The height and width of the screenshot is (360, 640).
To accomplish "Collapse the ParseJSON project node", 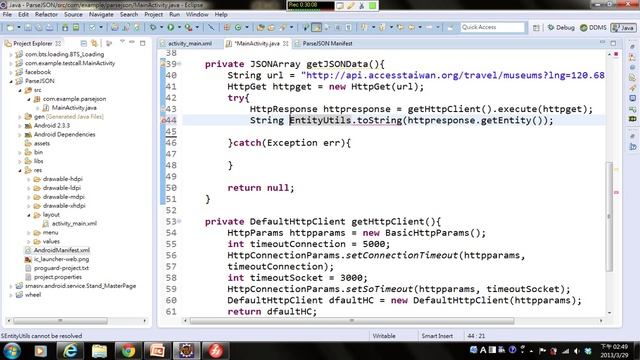I will coord(11,81).
